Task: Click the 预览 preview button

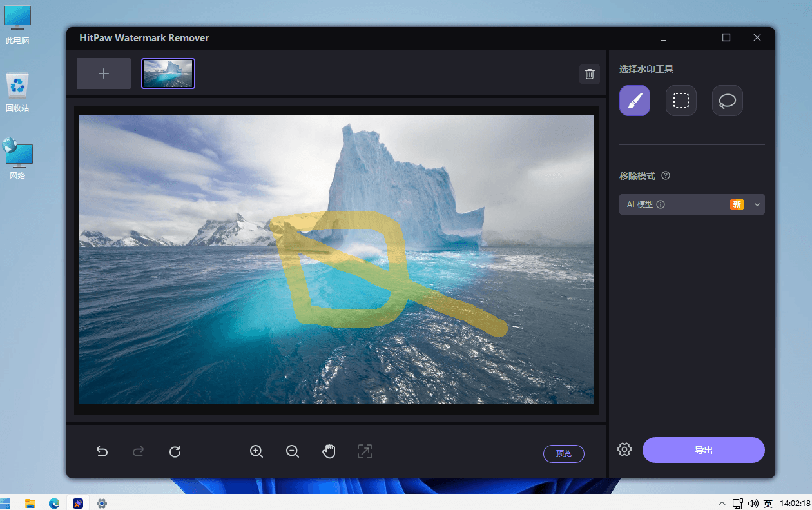Action: [564, 453]
